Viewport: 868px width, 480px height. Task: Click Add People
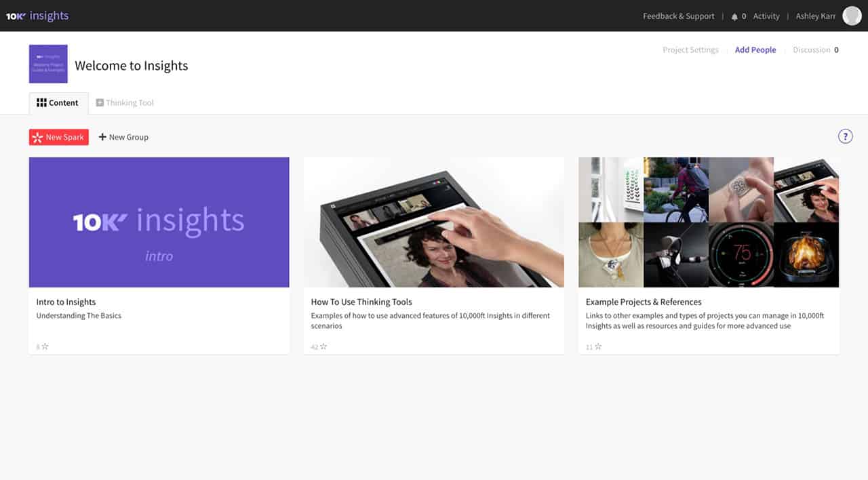(x=755, y=49)
